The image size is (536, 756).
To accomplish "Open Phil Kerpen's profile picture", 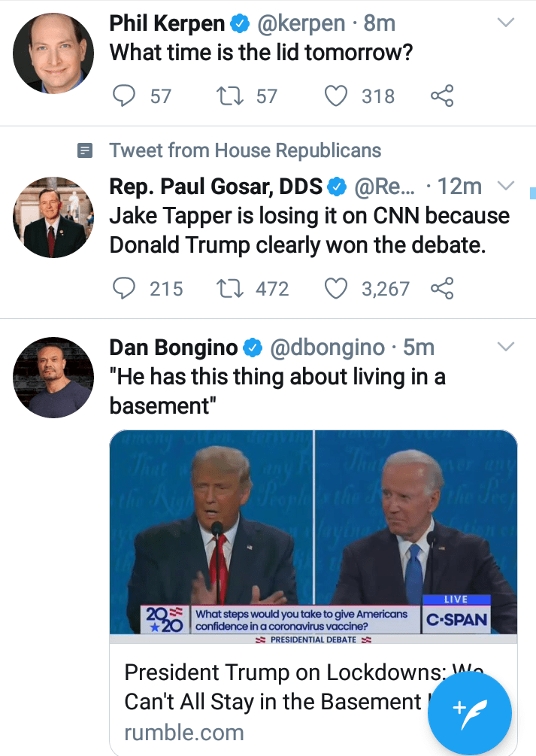I will pos(53,53).
